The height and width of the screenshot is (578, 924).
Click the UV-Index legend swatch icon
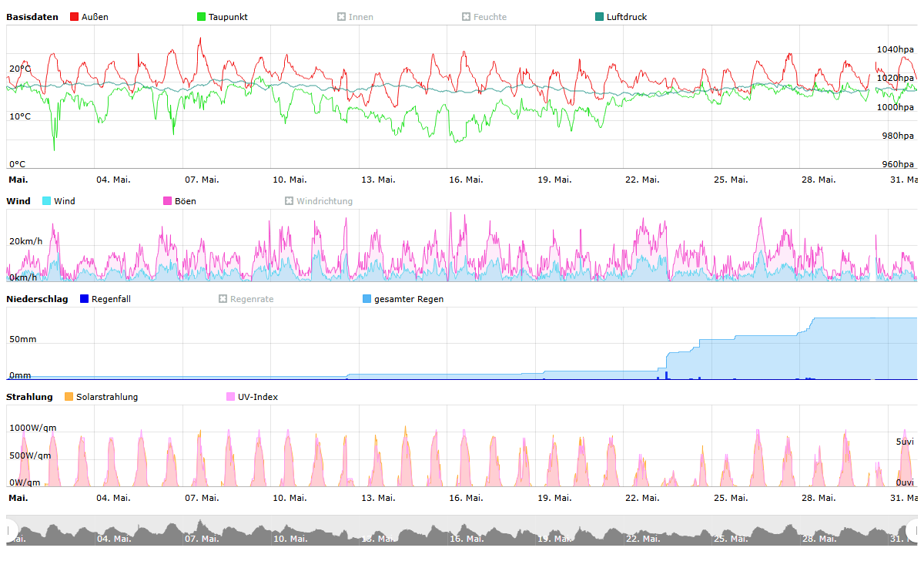(230, 397)
